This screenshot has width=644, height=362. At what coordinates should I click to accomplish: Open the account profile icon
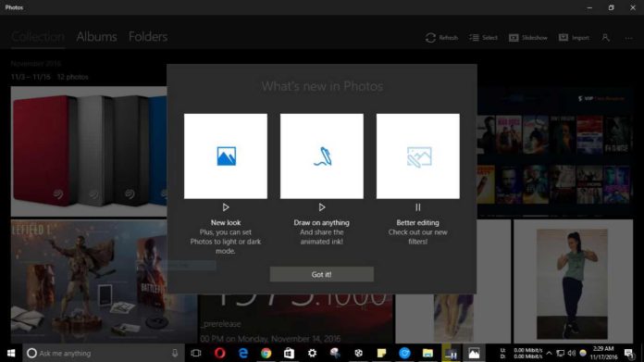[605, 38]
